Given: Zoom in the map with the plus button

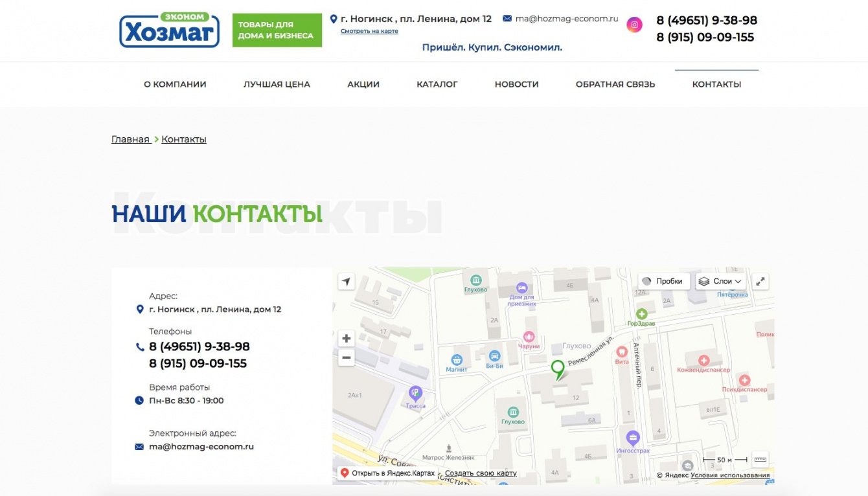Looking at the screenshot, I should [347, 339].
